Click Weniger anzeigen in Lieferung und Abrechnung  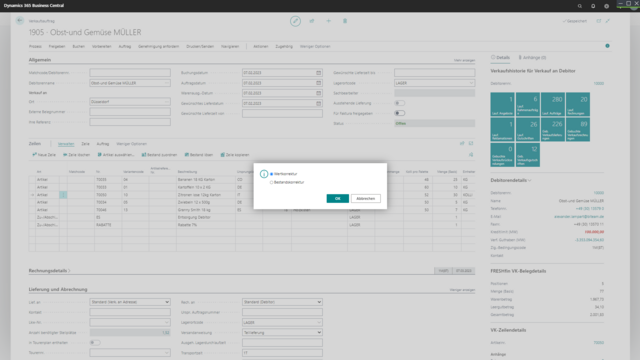pyautogui.click(x=462, y=290)
